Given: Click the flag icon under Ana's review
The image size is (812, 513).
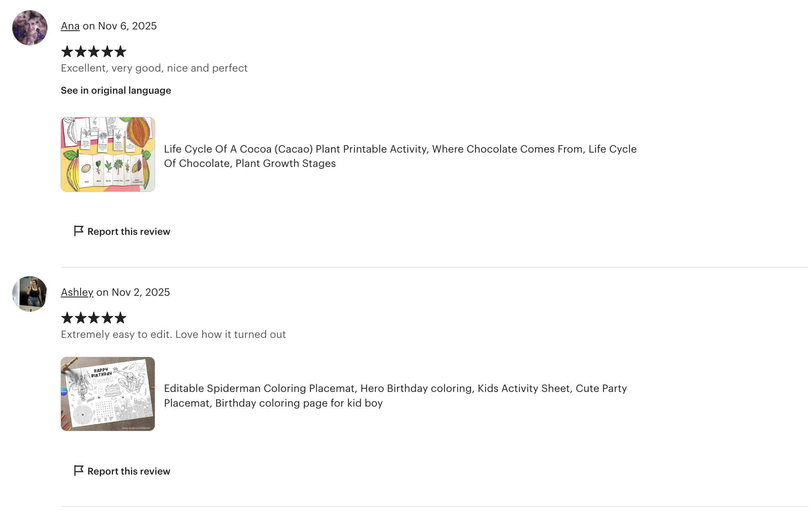Looking at the screenshot, I should [x=79, y=231].
